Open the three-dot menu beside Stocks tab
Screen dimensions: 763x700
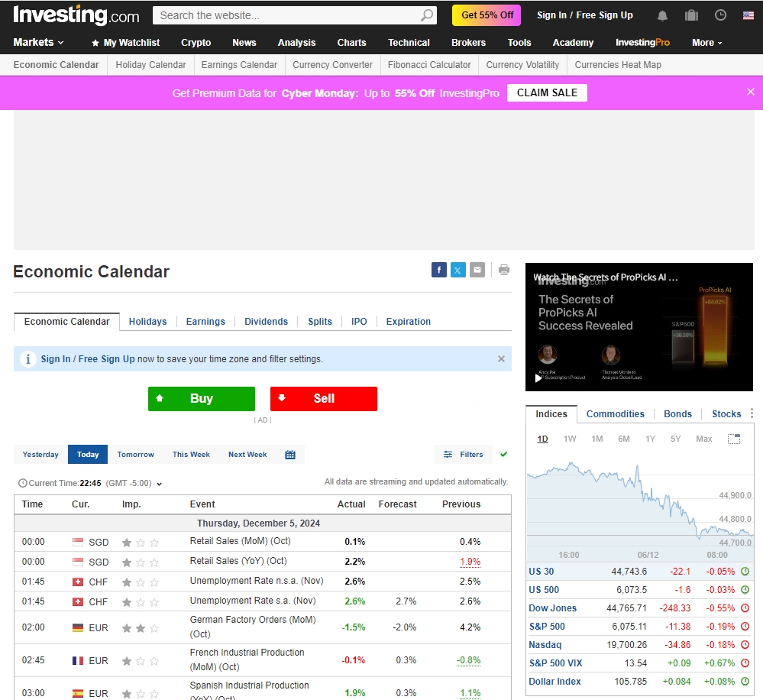(x=752, y=413)
